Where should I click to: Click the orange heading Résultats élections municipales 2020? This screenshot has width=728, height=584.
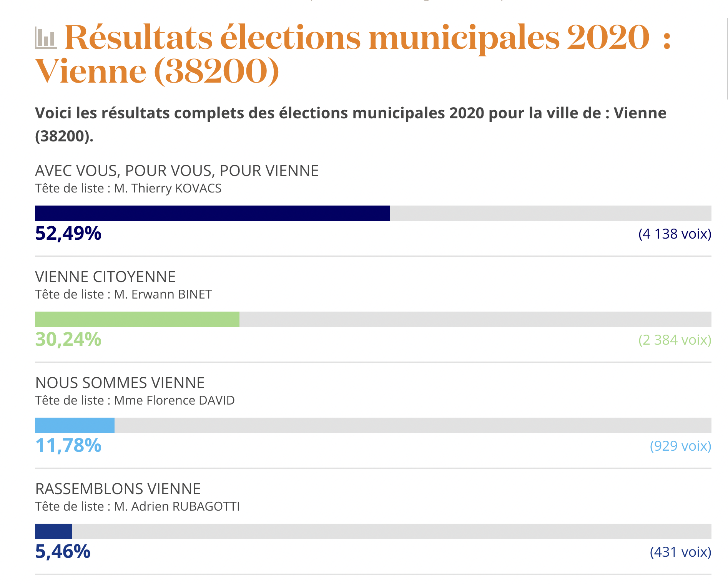(x=357, y=38)
